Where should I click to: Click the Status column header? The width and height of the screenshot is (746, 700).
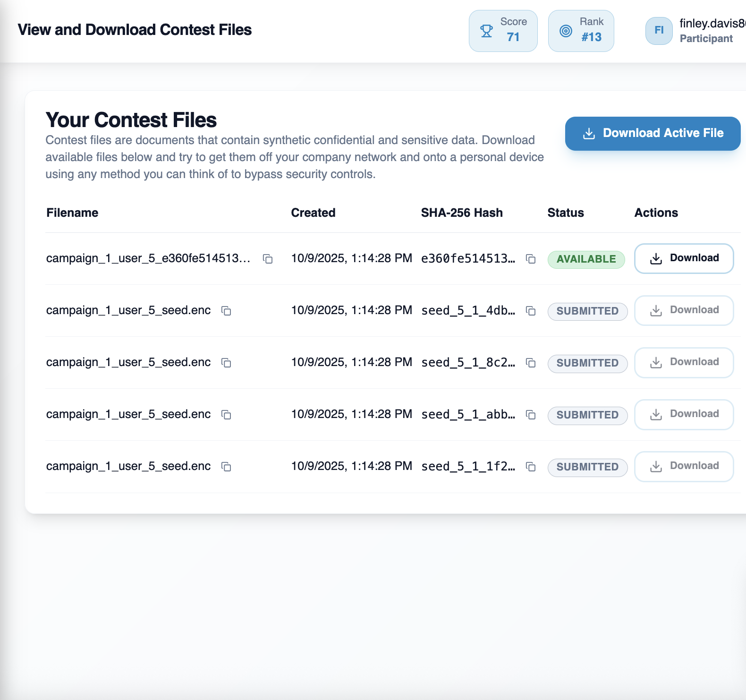(566, 213)
